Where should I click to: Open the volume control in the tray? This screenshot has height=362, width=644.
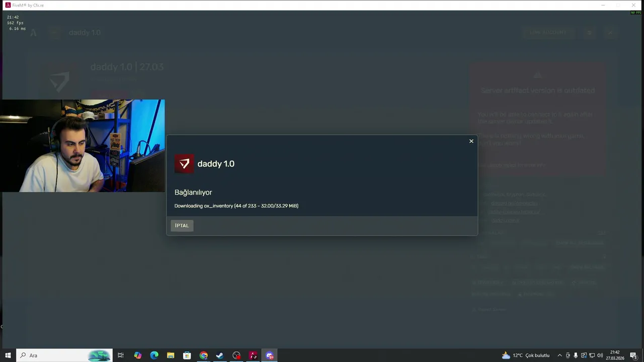(x=600, y=355)
